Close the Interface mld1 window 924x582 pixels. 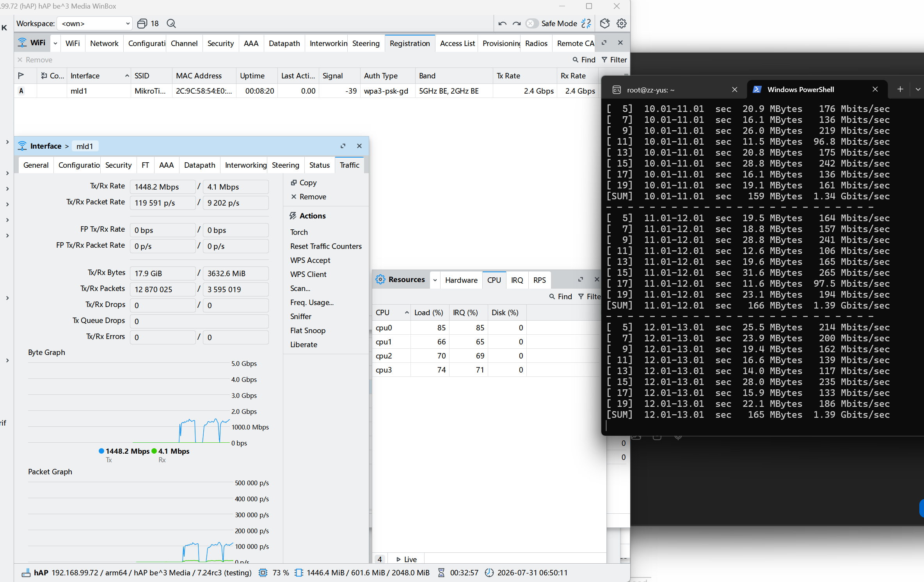click(359, 146)
